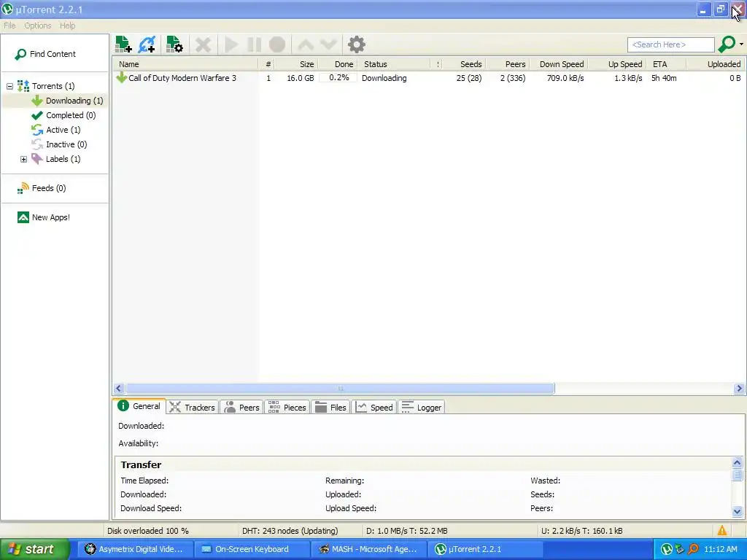747x560 pixels.
Task: Sort by ETA column header
Action: [666, 64]
